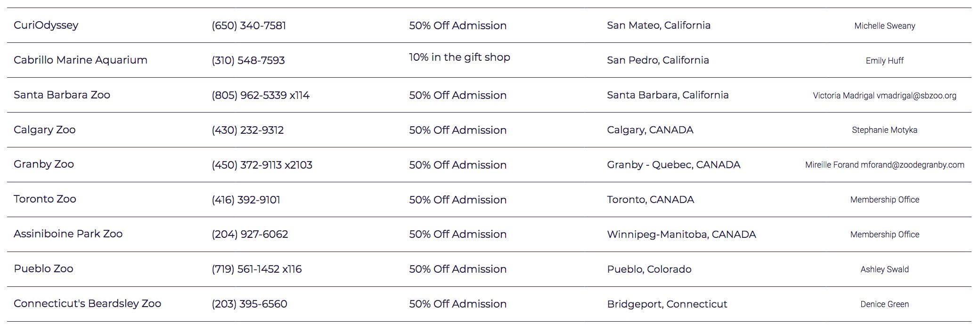Click the CuriOdyssey zoo name
This screenshot has width=980, height=325.
coord(46,25)
